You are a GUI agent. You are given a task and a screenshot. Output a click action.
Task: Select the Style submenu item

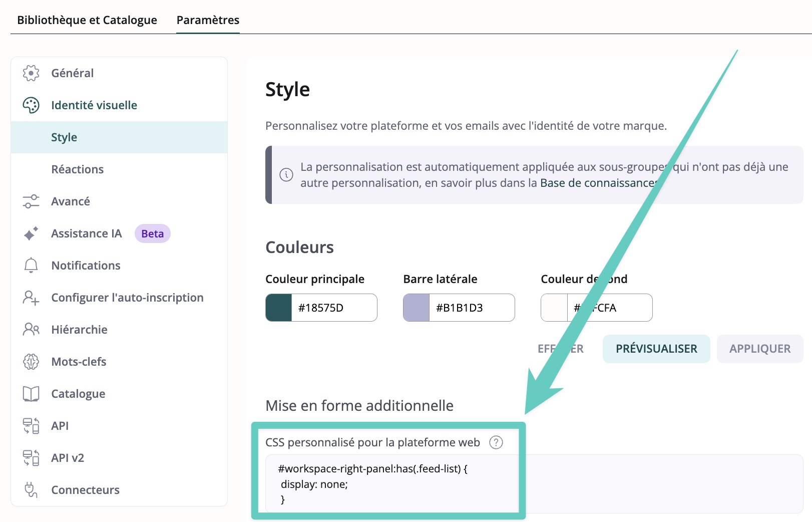pyautogui.click(x=64, y=137)
